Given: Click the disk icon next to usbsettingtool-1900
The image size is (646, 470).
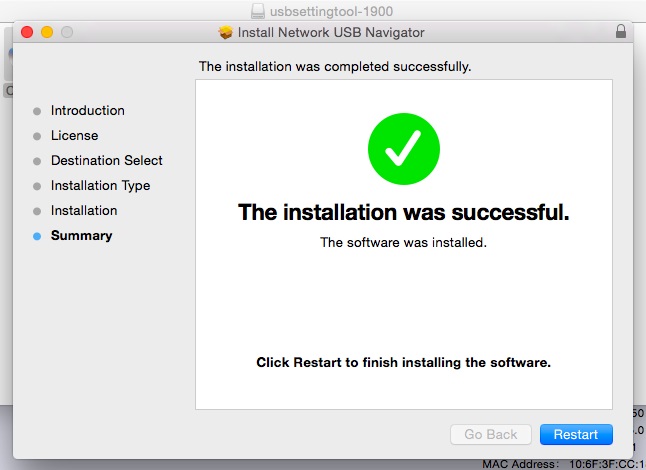Looking at the screenshot, I should coord(258,11).
